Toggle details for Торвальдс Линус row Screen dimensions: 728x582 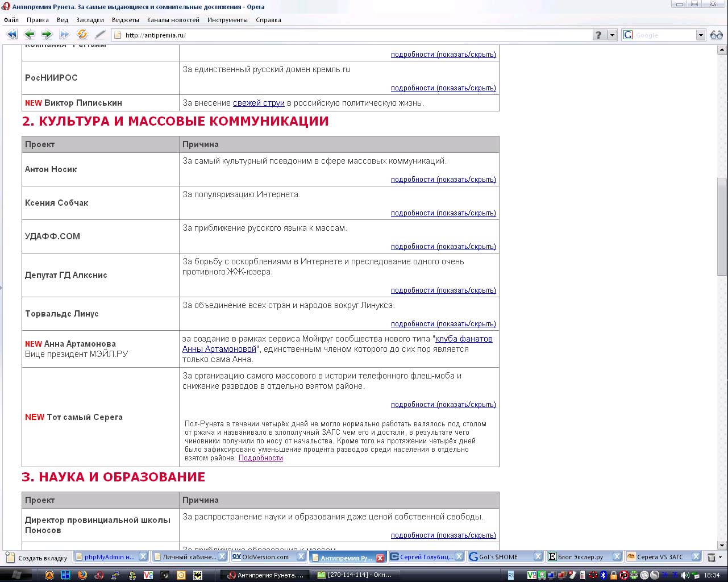[x=443, y=324]
